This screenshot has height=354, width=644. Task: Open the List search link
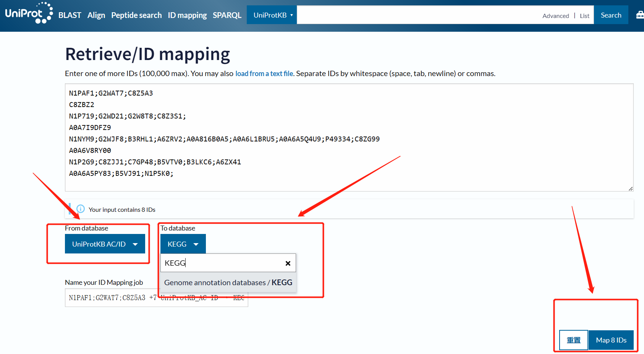pos(584,16)
